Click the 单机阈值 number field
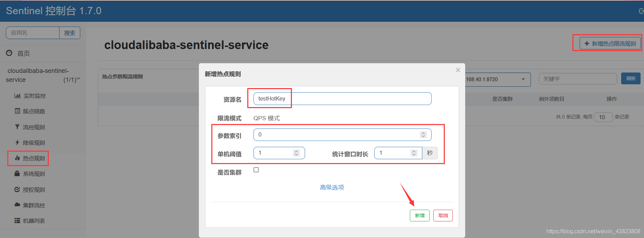 279,153
